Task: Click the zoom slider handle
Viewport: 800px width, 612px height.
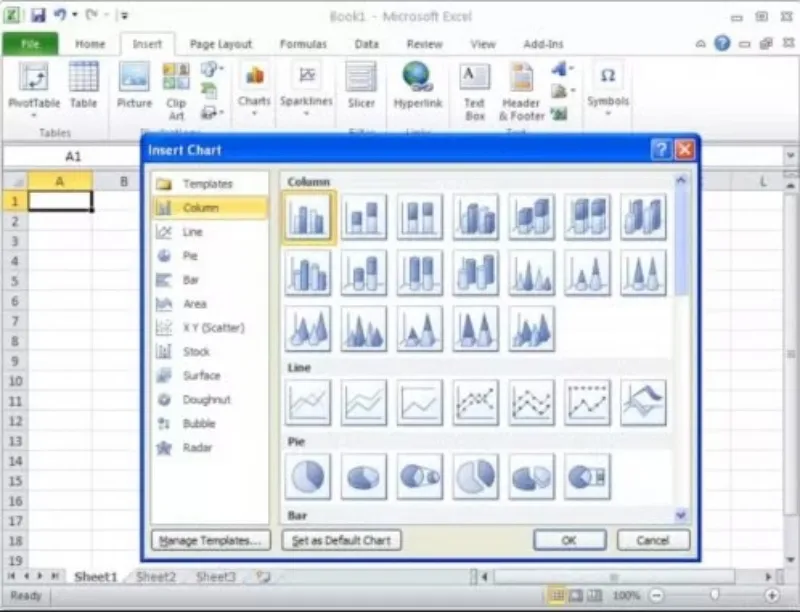Action: pos(715,595)
